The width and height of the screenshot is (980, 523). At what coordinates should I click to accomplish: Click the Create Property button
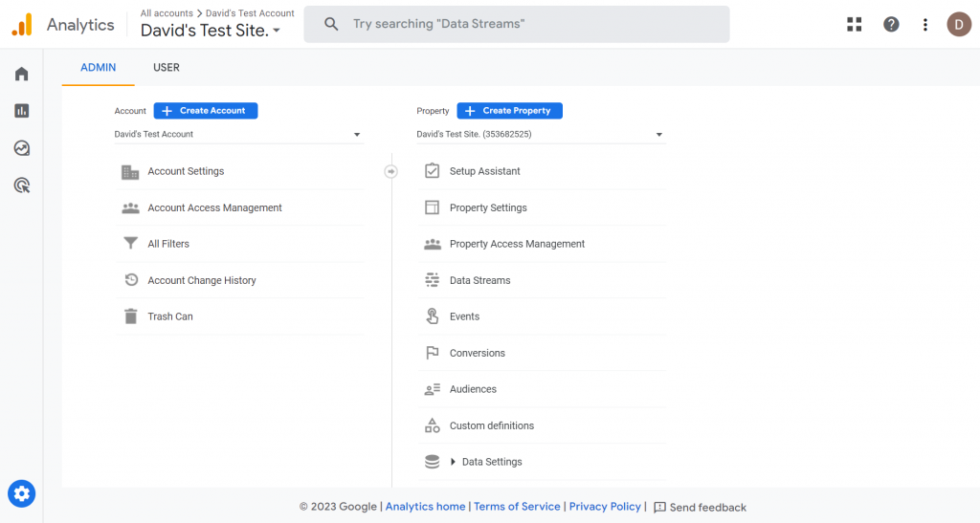509,111
